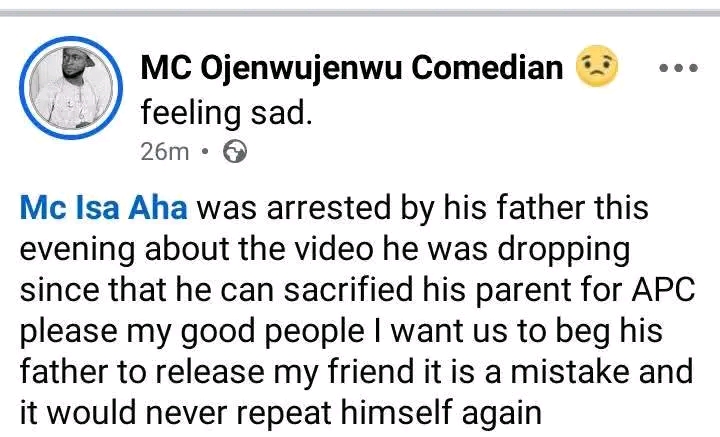Click the gray divider bar above the post
The height and width of the screenshot is (437, 720).
pos(360,11)
